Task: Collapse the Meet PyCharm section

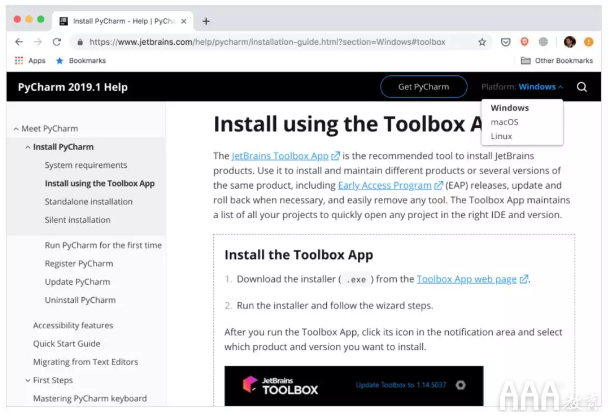Action: [15, 129]
